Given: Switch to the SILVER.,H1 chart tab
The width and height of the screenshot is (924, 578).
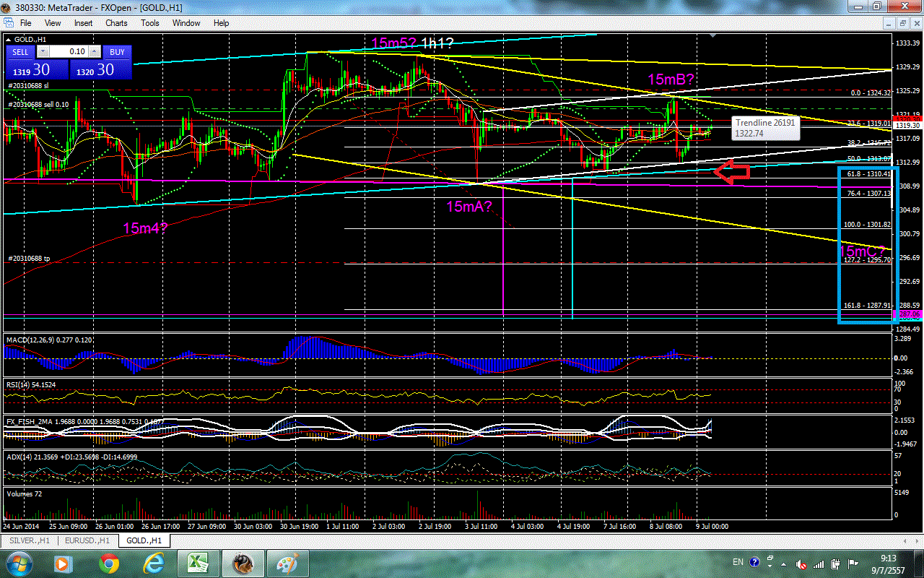Looking at the screenshot, I should (x=30, y=540).
